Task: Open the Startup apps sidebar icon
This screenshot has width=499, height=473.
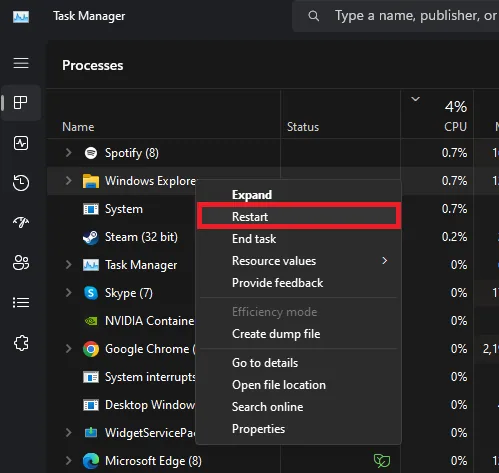Action: click(x=21, y=222)
